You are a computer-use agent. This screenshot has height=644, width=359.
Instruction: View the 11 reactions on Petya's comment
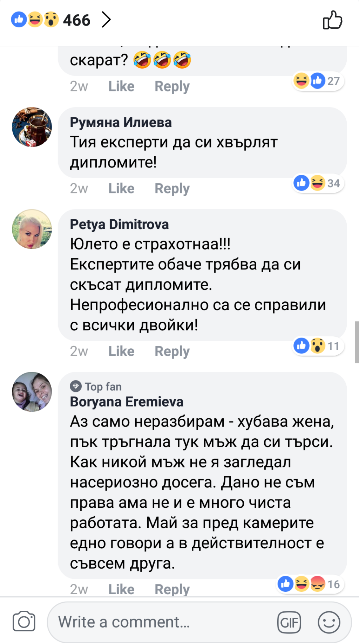click(x=318, y=346)
